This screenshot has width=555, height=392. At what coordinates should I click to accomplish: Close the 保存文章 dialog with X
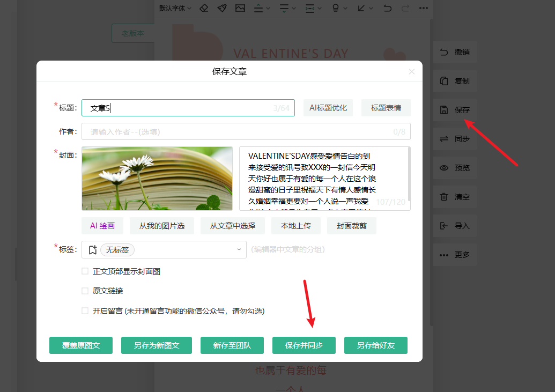click(412, 71)
